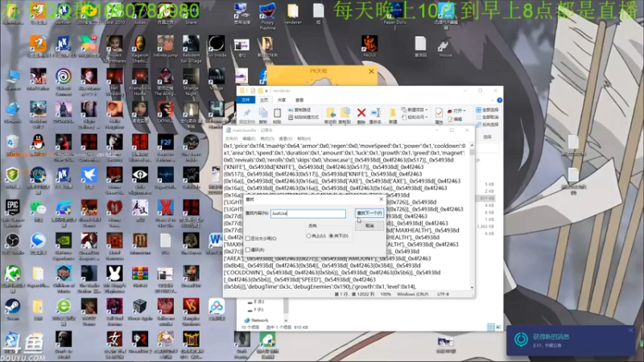The image size is (644, 362).
Task: Open Ubisoft Connect desktop shortcut
Action: (x=64, y=76)
